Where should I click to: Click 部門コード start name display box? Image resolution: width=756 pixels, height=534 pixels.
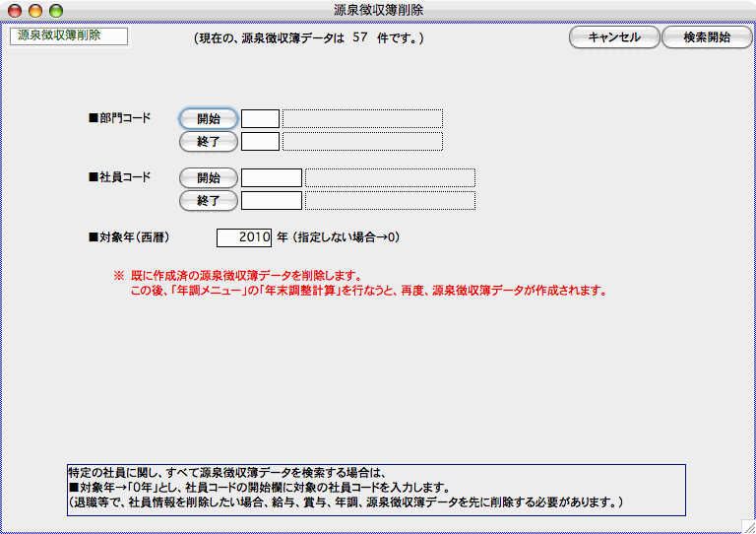(362, 118)
